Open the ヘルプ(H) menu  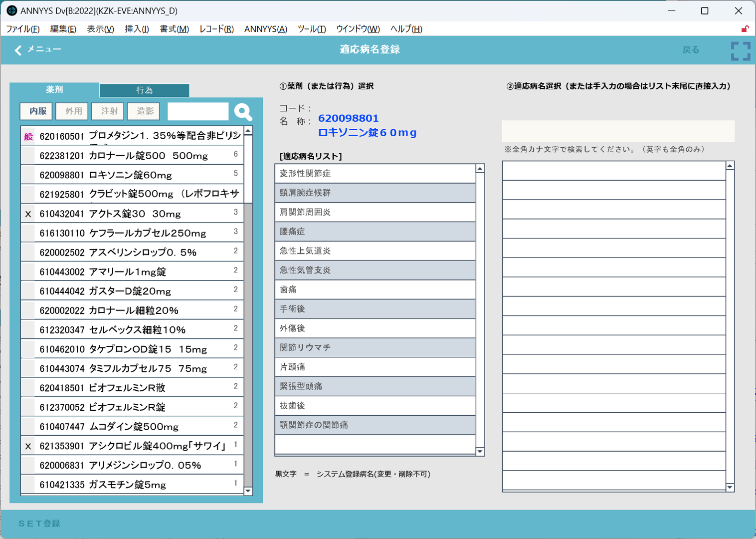click(406, 29)
